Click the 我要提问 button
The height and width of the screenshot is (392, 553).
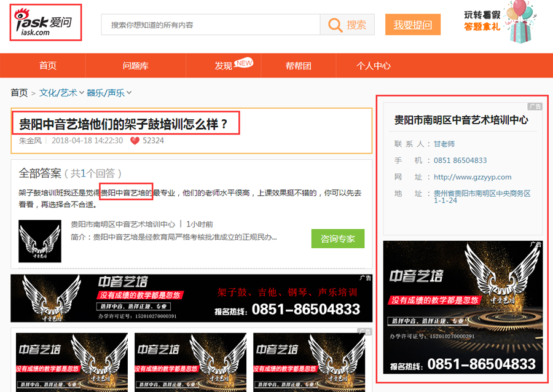[x=413, y=25]
